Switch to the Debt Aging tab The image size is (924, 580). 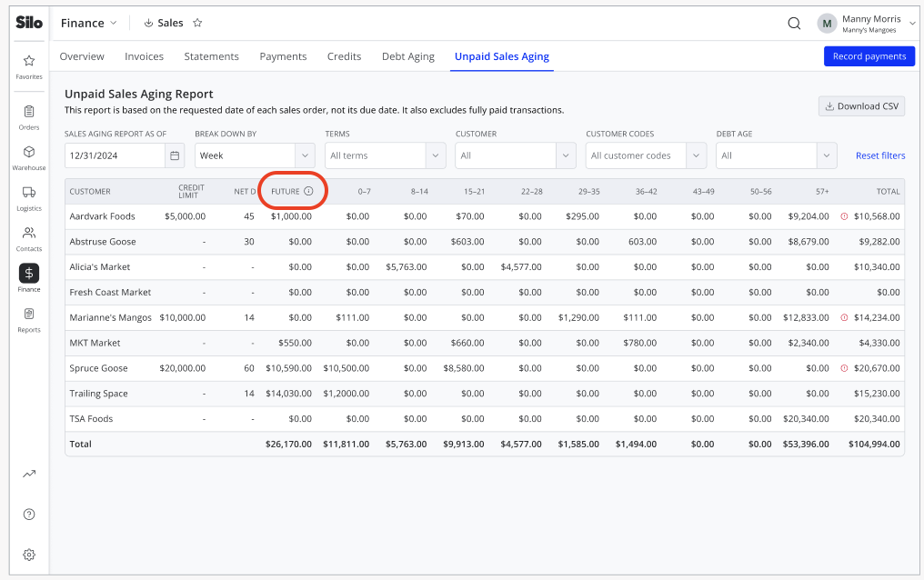pos(407,56)
